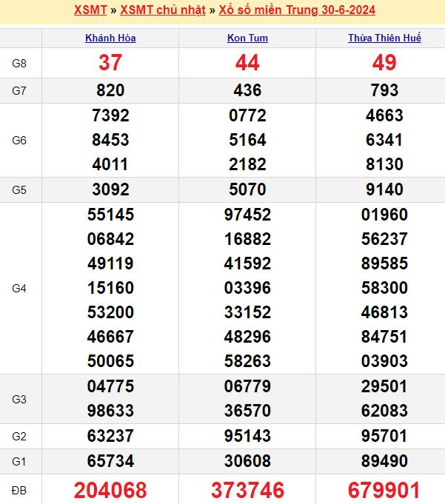Click G3 number 62083
445x504 pixels.
tap(384, 411)
